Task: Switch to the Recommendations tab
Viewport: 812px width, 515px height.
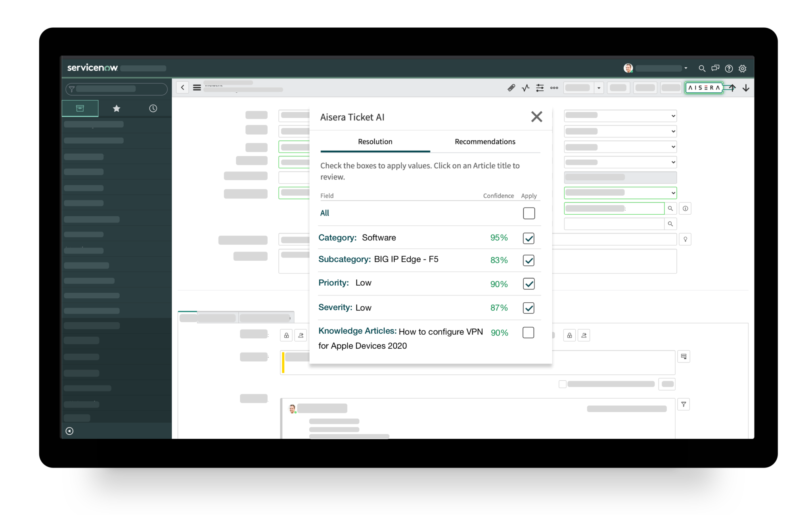Action: pyautogui.click(x=485, y=141)
